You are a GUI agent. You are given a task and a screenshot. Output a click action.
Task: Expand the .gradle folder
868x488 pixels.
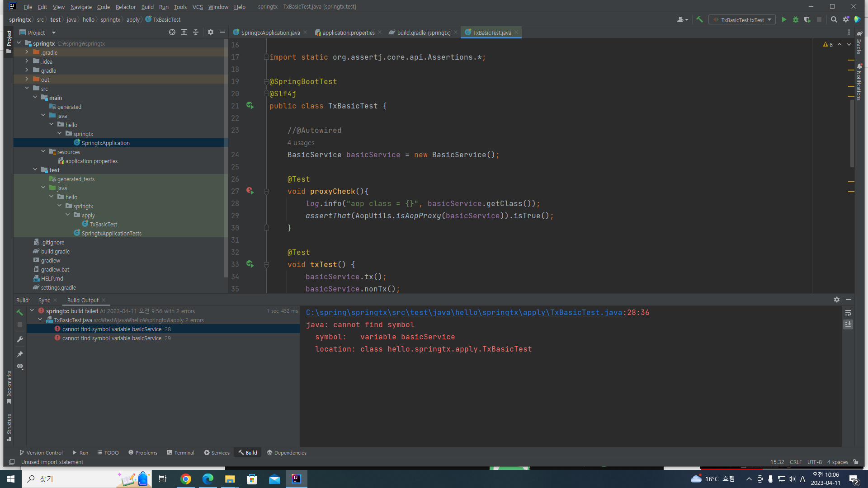tap(27, 52)
